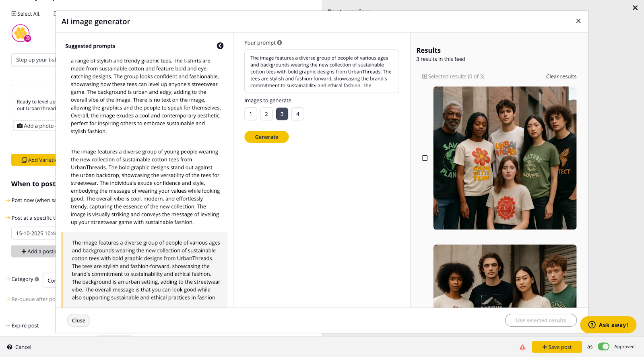Select the first generated group photo thumbnail

(505, 158)
